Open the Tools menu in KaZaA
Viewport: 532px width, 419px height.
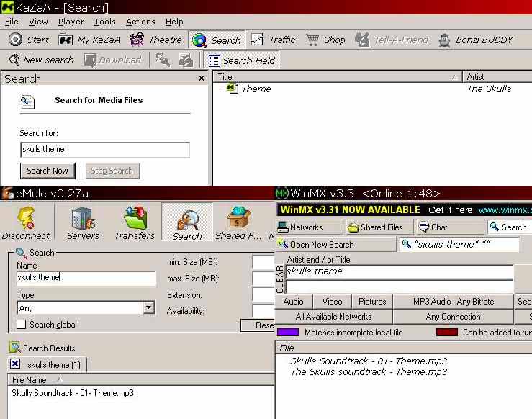tap(104, 22)
